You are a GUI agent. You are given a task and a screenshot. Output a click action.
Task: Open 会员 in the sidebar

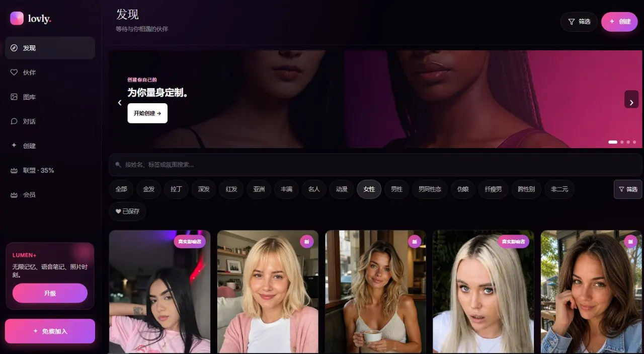coord(50,194)
